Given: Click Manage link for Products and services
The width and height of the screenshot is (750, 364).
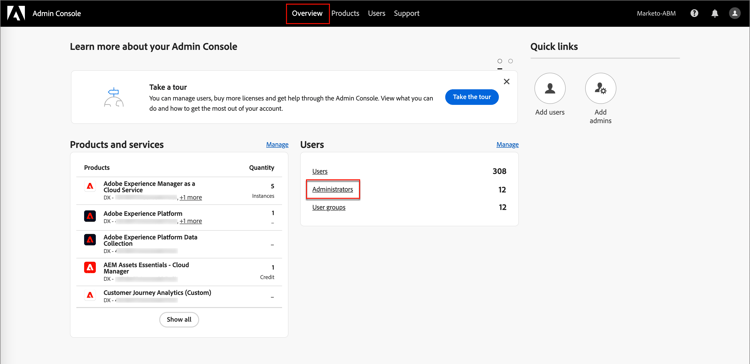Looking at the screenshot, I should coord(277,144).
